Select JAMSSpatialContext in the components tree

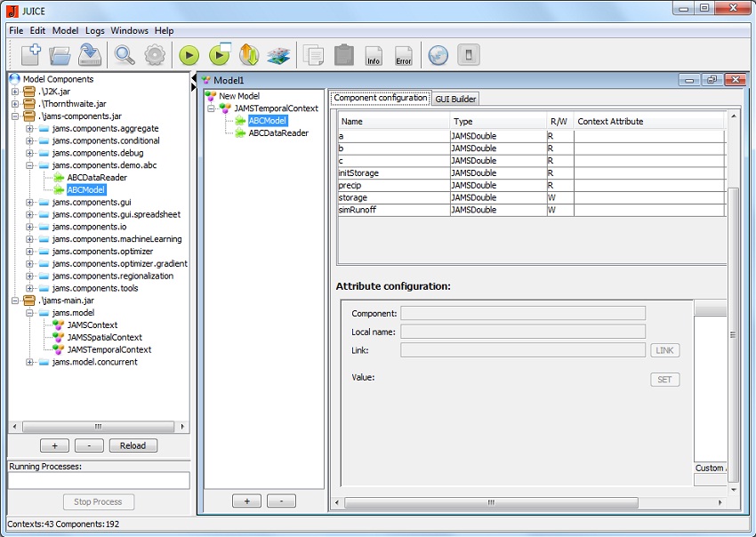(104, 338)
